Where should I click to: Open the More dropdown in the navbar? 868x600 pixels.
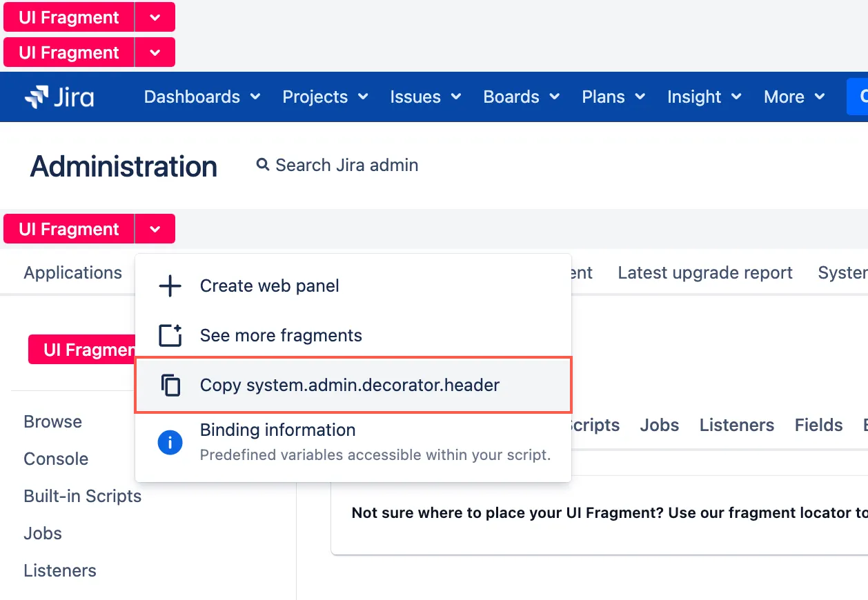(x=795, y=97)
